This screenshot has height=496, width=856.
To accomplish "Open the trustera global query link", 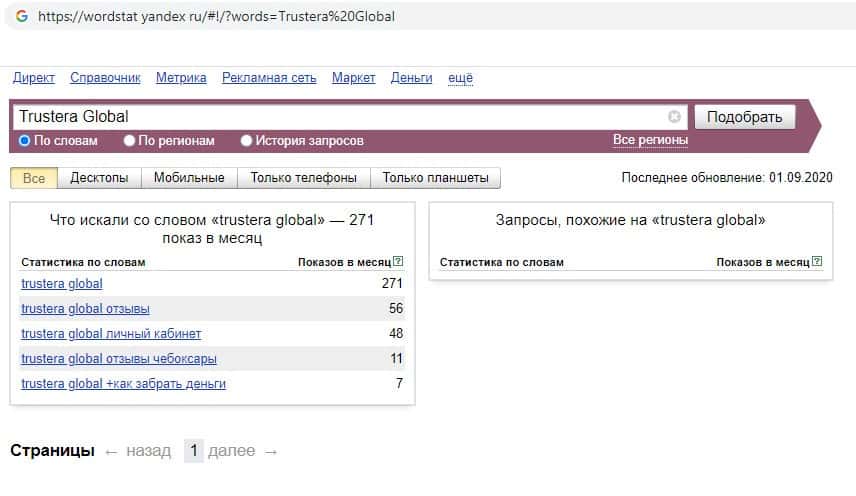I will click(62, 284).
